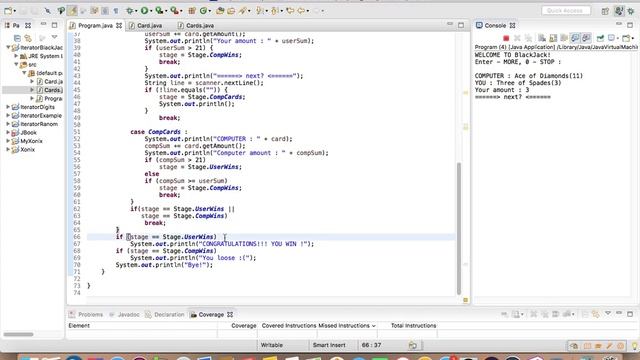Click the Pin Console icon
640x360 pixels.
pyautogui.click(x=600, y=38)
